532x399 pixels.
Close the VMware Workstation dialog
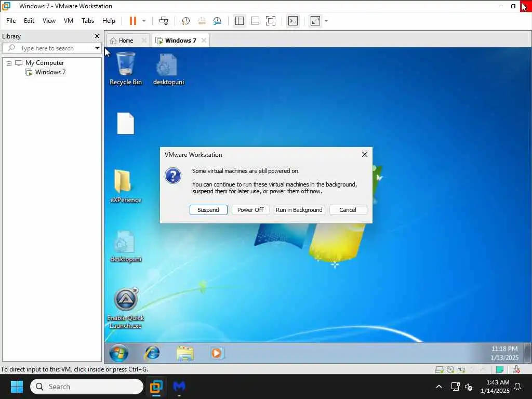[365, 154]
